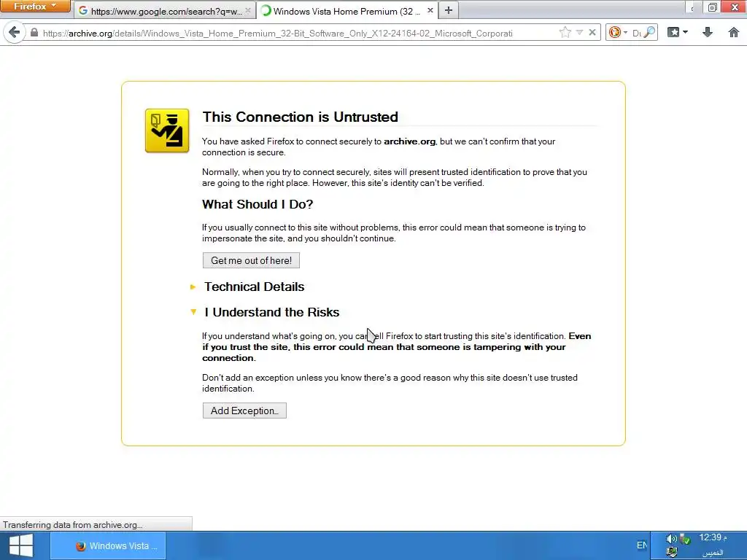Screen dimensions: 747x560
Task: Click the 12:39 taskbar clock
Action: tap(713, 537)
